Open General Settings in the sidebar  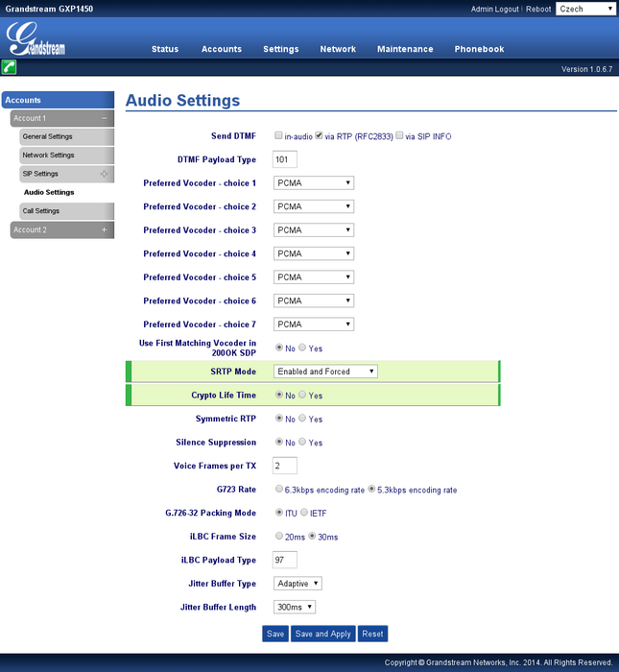click(x=66, y=136)
